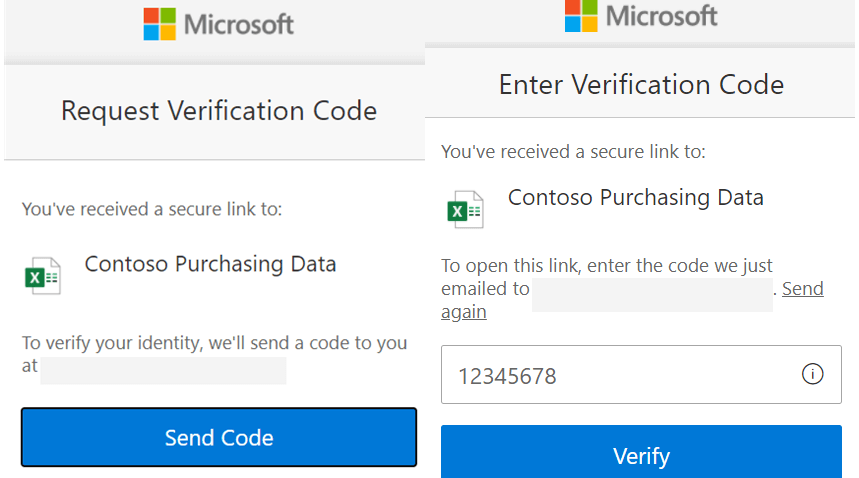This screenshot has height=478, width=859.
Task: Click the redacted email below the identity message
Action: point(163,370)
